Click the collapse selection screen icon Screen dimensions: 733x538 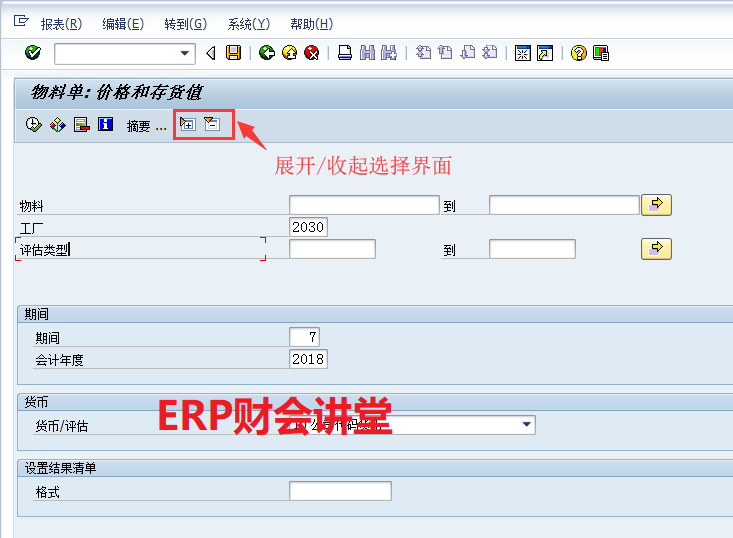pos(211,124)
